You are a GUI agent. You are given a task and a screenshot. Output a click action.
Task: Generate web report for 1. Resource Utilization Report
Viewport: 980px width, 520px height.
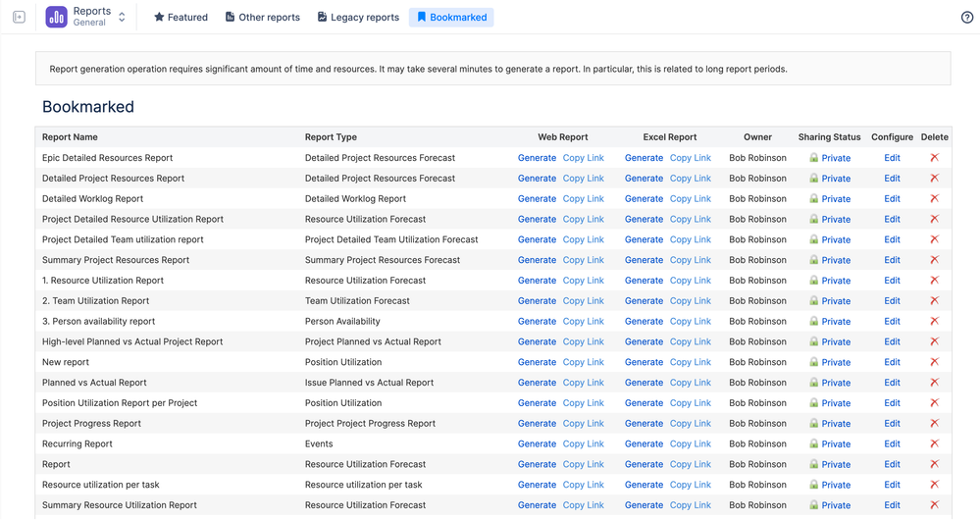pos(537,281)
